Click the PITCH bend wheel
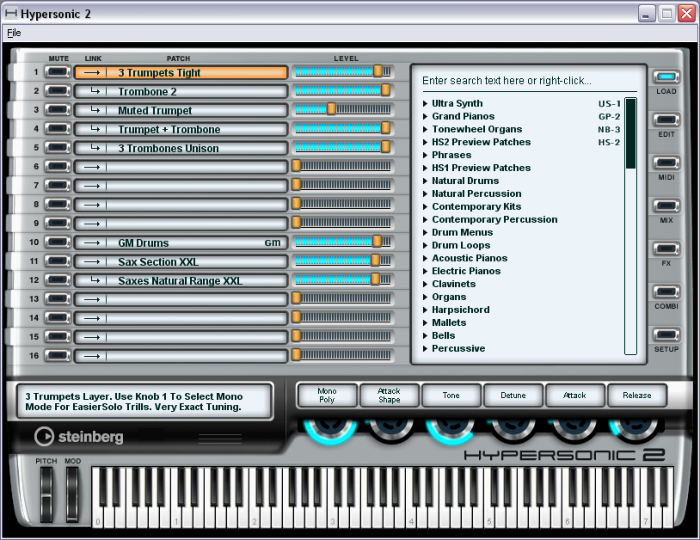 coord(46,494)
